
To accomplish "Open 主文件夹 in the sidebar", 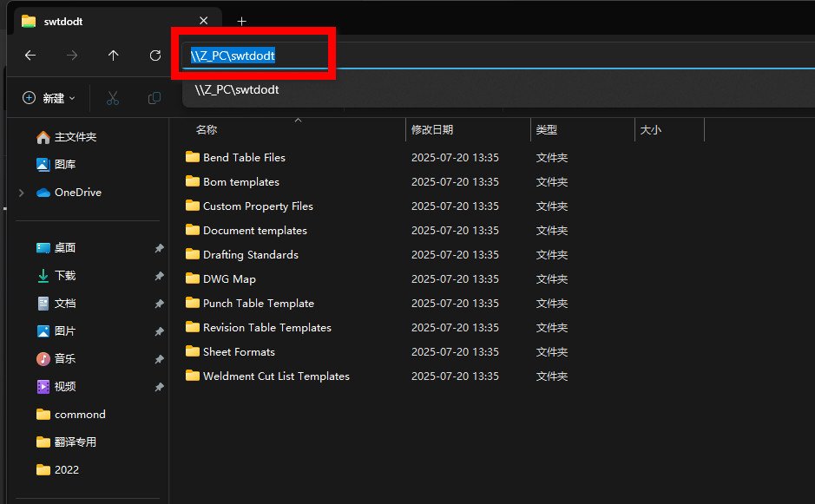I will pyautogui.click(x=75, y=137).
